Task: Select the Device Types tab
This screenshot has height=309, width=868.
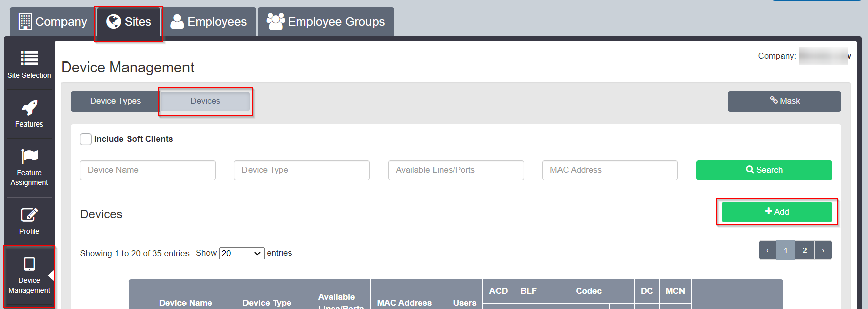Action: 115,101
